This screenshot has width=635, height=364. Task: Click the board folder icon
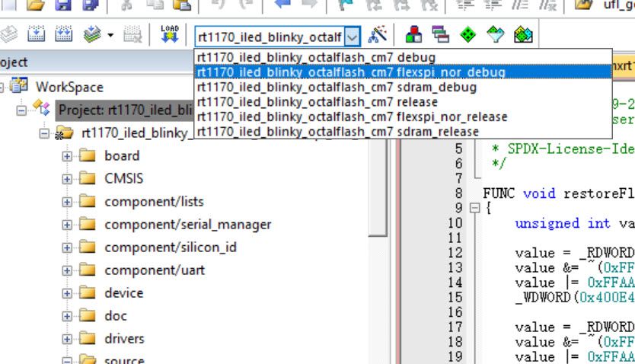click(87, 155)
